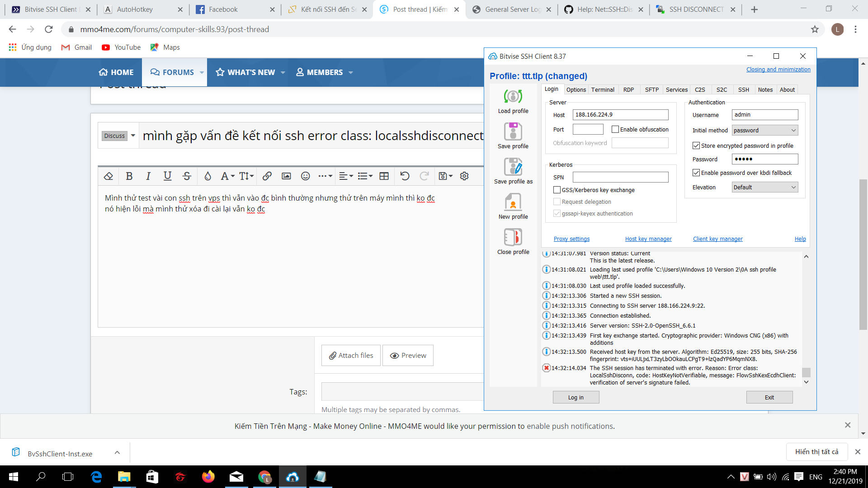Toggle italic formatting in the editor

pyautogui.click(x=148, y=176)
